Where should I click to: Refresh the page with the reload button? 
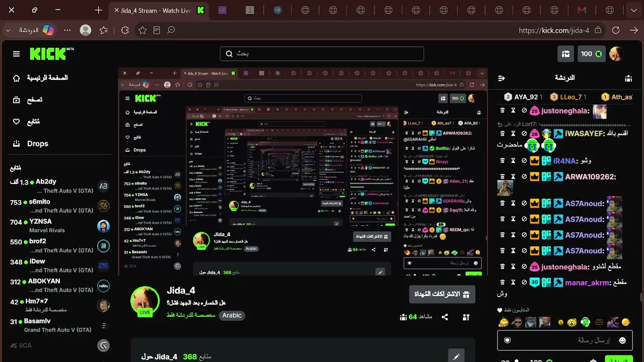click(x=616, y=30)
